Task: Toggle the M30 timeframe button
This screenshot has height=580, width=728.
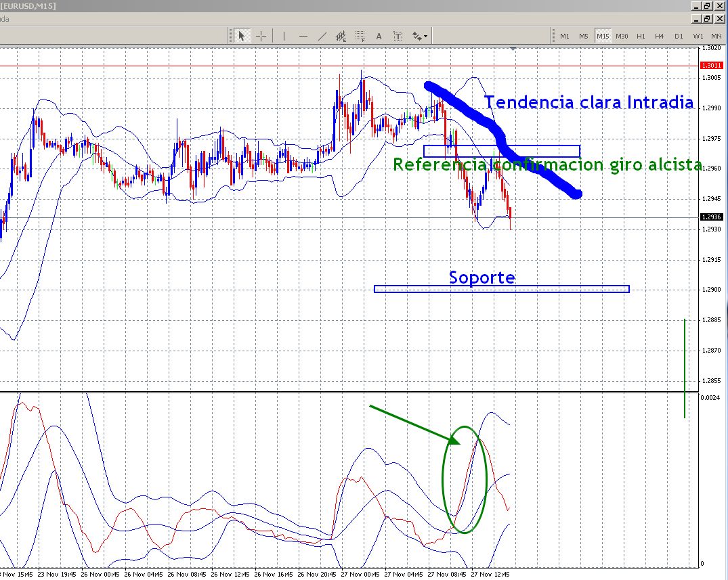Action: (x=622, y=36)
